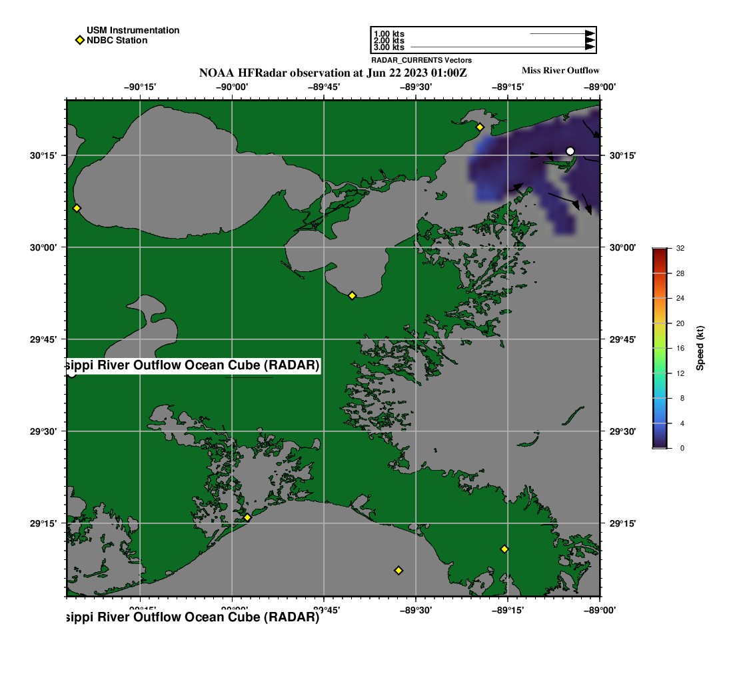
Task: Select the northernmost NDBC station diamond on the map
Action: coord(480,127)
